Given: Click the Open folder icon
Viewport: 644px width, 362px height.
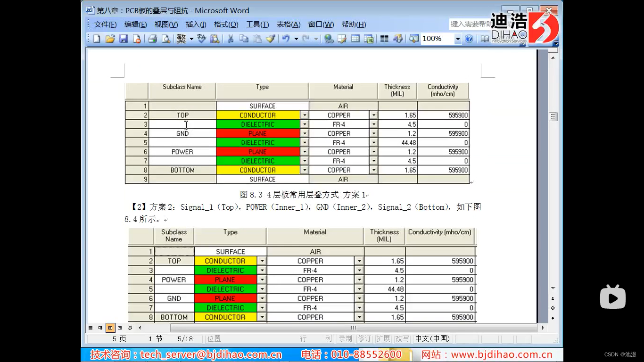Looking at the screenshot, I should click(x=110, y=39).
